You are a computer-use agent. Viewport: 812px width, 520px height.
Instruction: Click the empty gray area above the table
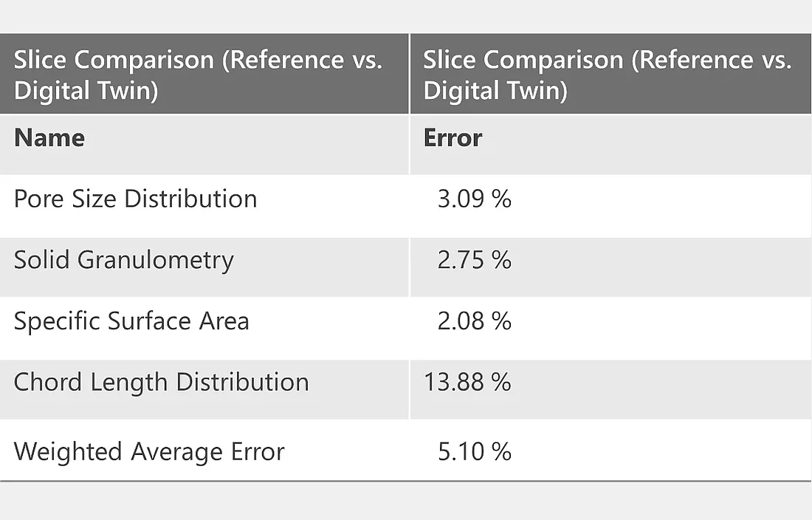406,16
